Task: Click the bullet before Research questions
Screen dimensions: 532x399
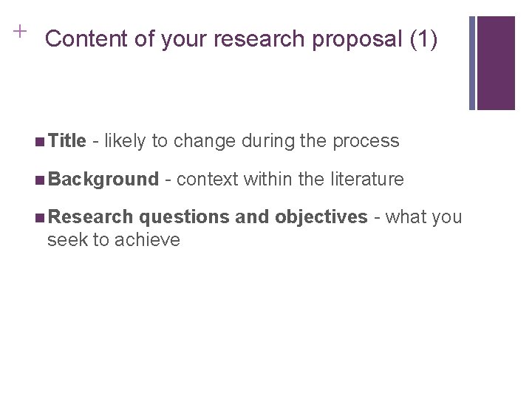Action: [x=40, y=218]
